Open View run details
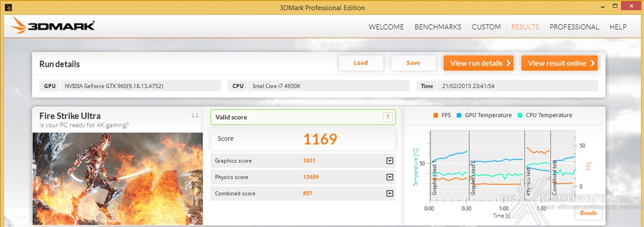 click(479, 64)
